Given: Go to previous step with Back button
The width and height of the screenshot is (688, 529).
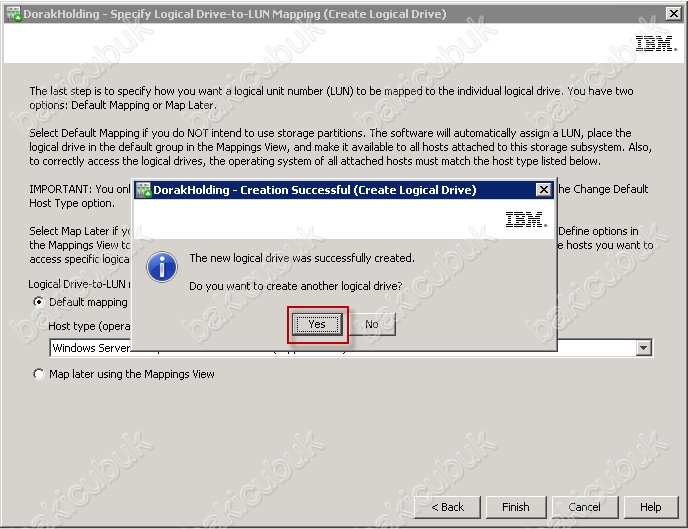Looking at the screenshot, I should click(x=447, y=507).
